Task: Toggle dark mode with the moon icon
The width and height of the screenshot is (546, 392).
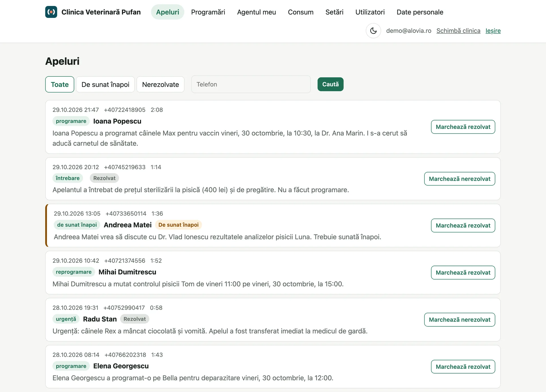Action: pyautogui.click(x=373, y=31)
